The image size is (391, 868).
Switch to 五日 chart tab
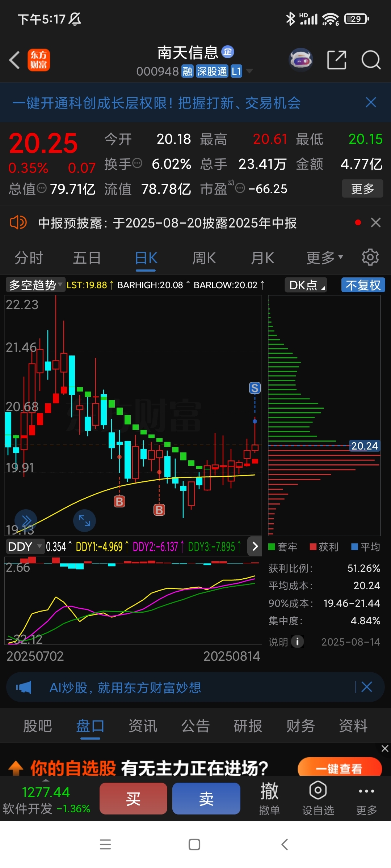[x=87, y=258]
